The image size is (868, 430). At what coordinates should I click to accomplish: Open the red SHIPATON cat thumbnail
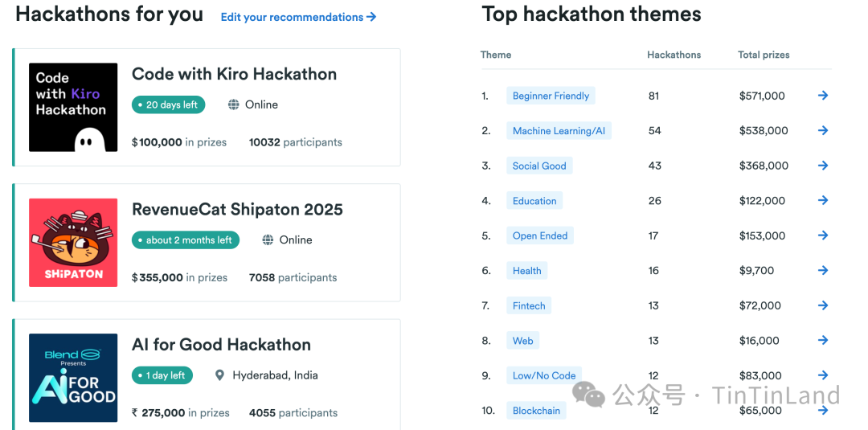coord(73,243)
